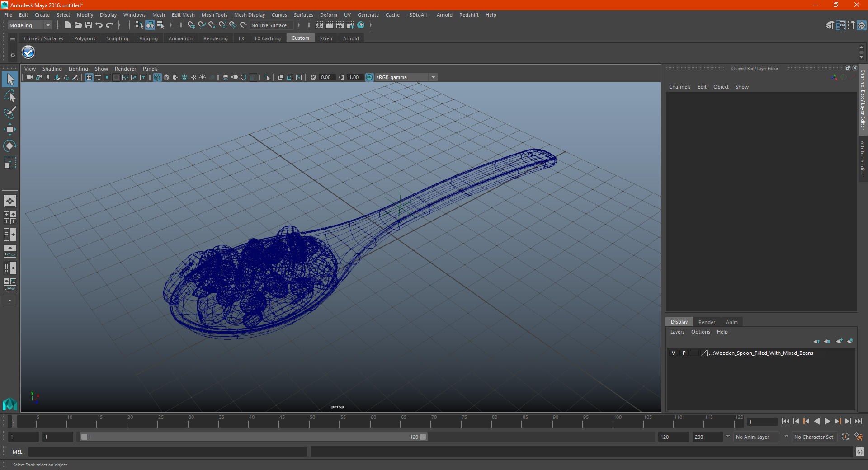Open the Mesh Tools menu

coord(214,15)
